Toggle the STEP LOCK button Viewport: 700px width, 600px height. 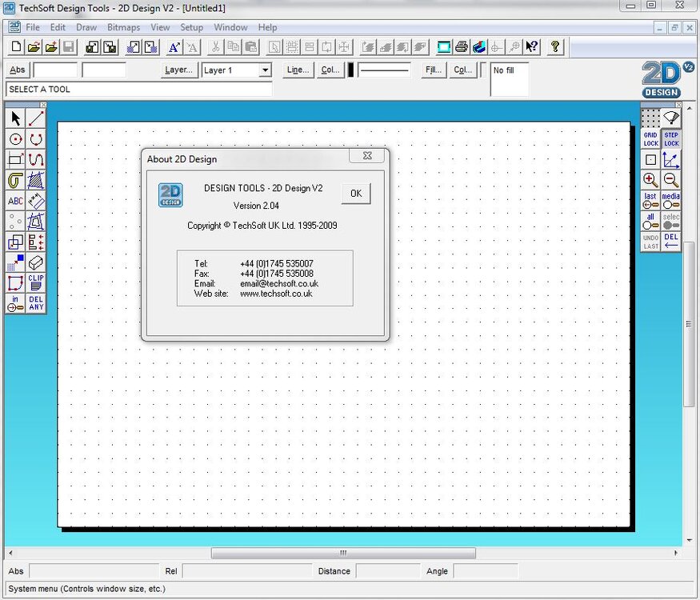point(671,139)
